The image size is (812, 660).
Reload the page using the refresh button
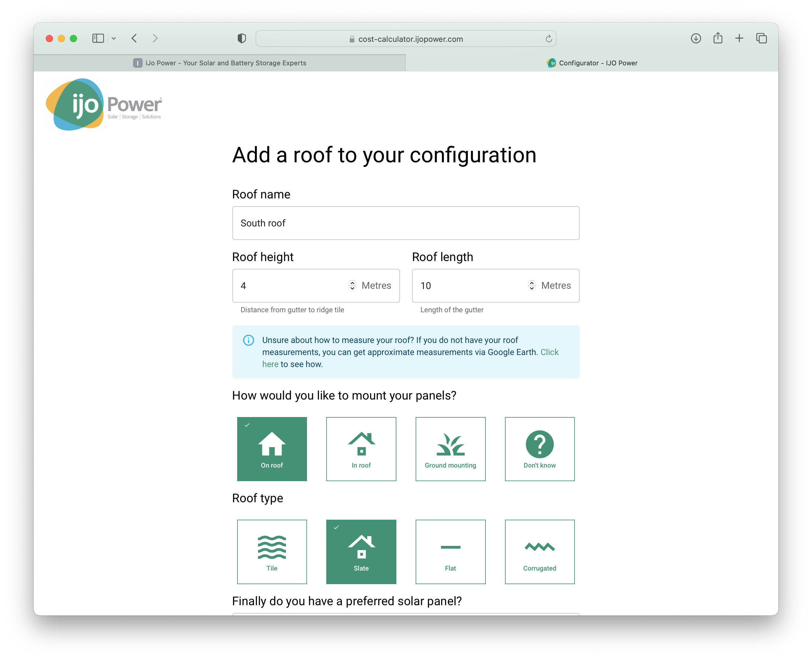548,39
